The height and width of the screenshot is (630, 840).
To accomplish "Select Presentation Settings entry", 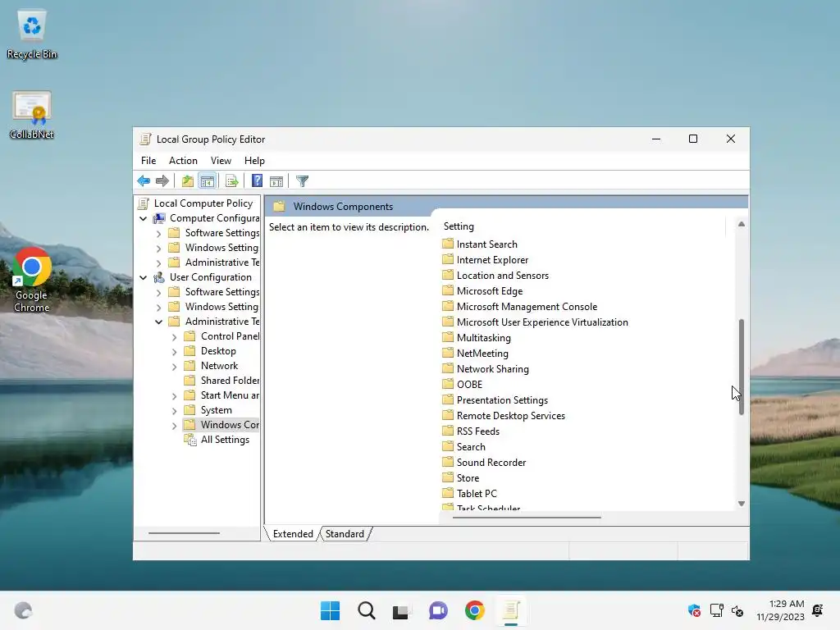I will pos(502,400).
